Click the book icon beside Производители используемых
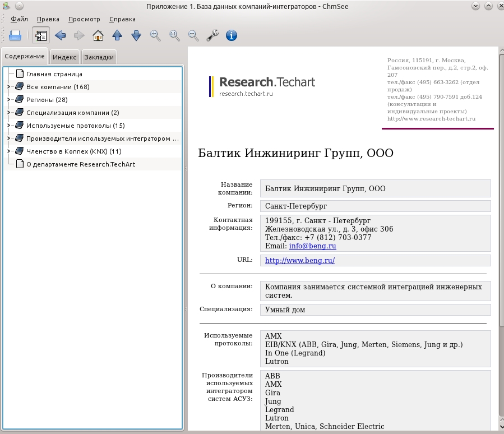This screenshot has height=434, width=504. [x=20, y=138]
